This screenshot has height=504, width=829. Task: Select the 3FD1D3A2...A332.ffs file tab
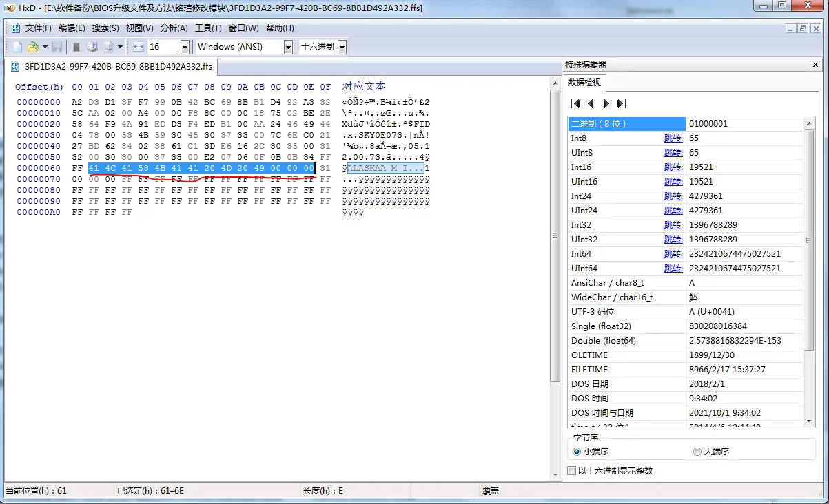tap(112, 67)
